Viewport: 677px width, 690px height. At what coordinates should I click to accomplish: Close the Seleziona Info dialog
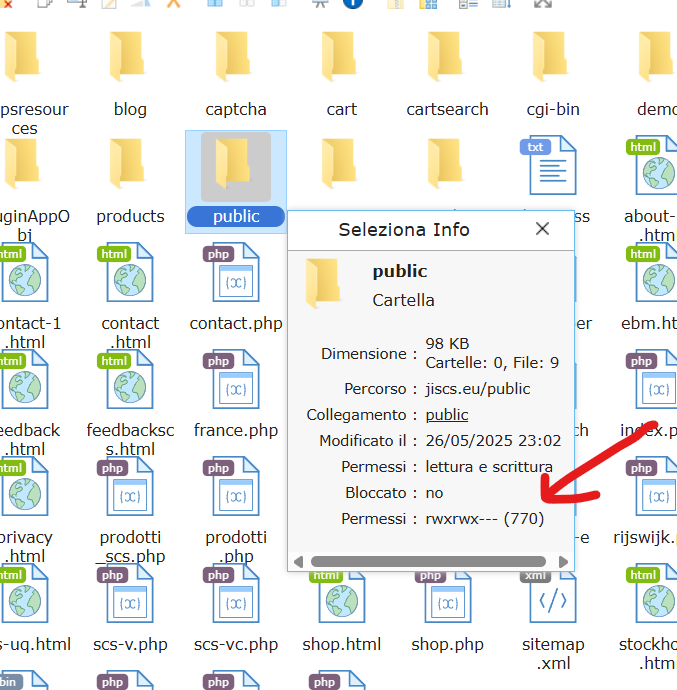(x=542, y=229)
